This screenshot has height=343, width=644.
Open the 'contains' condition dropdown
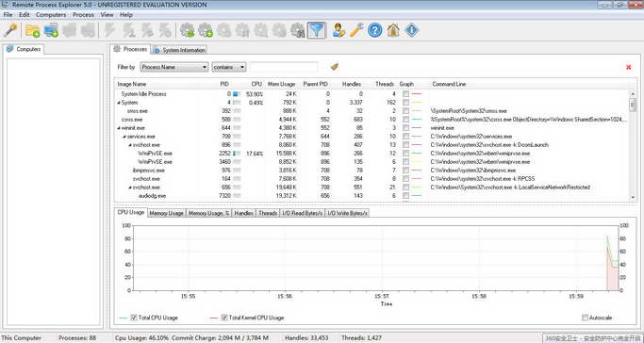pyautogui.click(x=229, y=67)
